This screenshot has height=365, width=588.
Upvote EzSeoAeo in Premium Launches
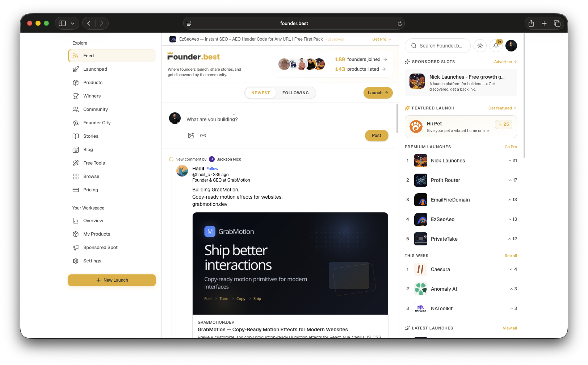512,219
